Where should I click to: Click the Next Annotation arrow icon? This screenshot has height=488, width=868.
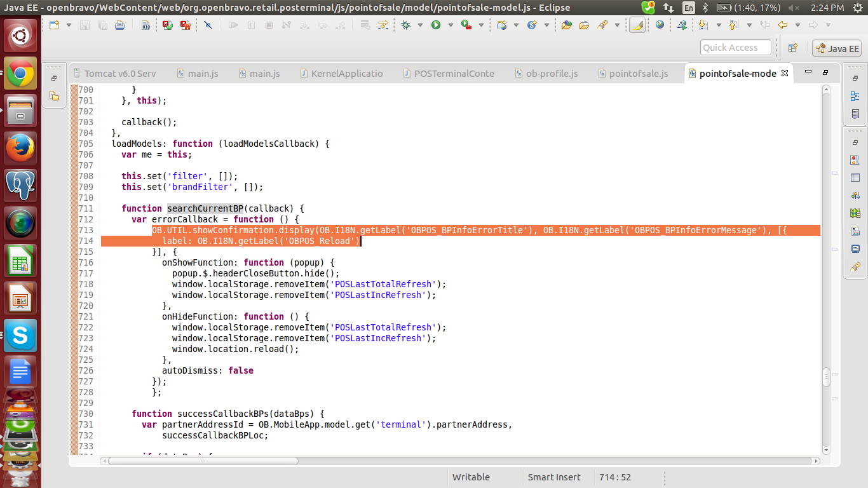[702, 25]
